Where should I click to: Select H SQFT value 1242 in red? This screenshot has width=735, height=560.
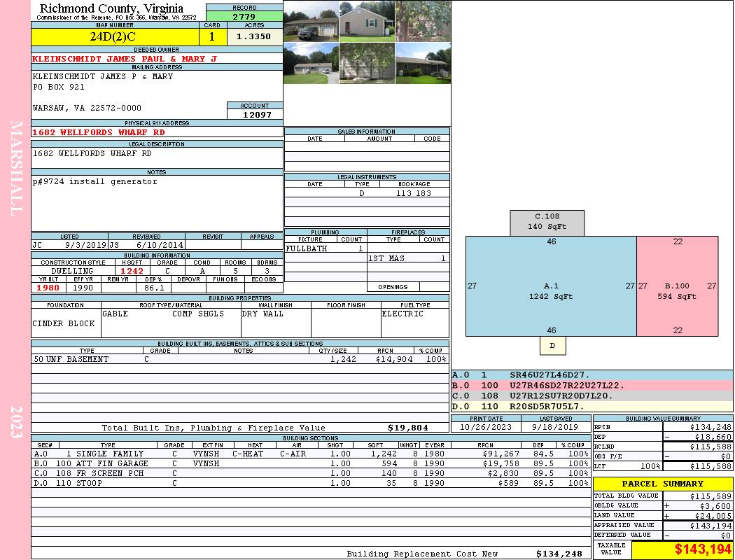[x=132, y=271]
